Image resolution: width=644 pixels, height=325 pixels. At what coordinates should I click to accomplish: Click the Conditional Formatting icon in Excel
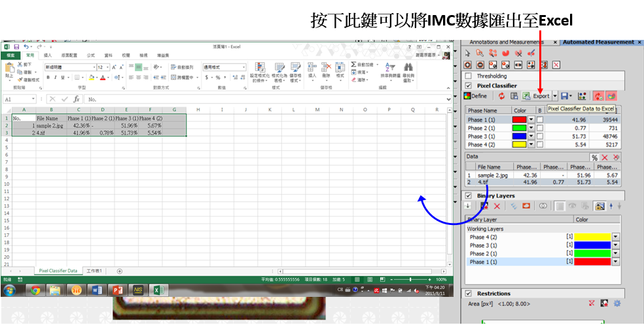(260, 68)
